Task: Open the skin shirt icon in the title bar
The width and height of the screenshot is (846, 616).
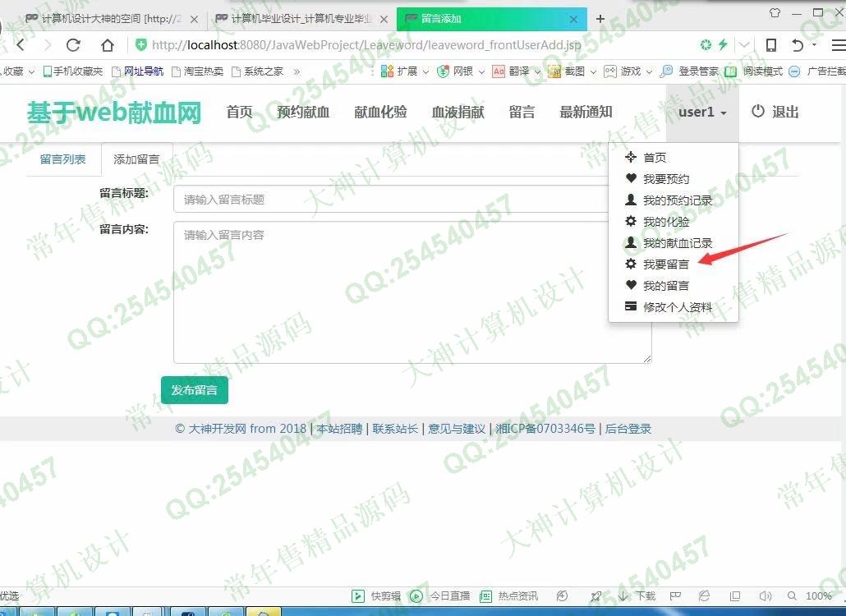Action: tap(775, 13)
